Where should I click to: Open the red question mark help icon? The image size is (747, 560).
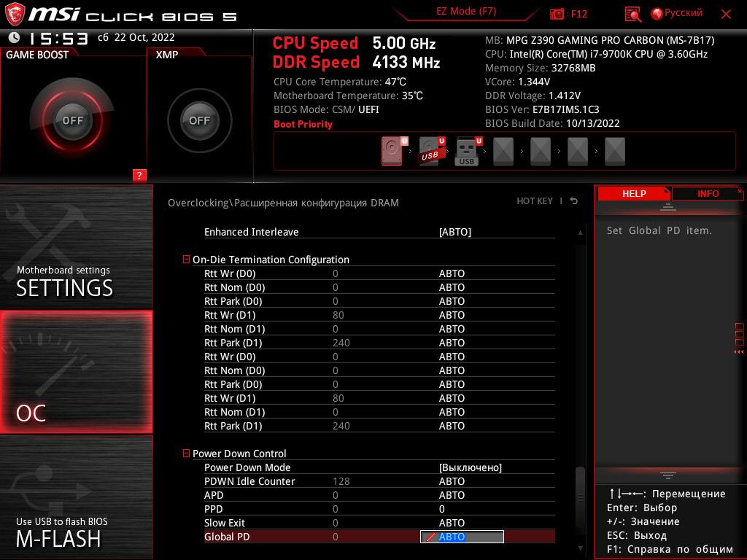(139, 176)
